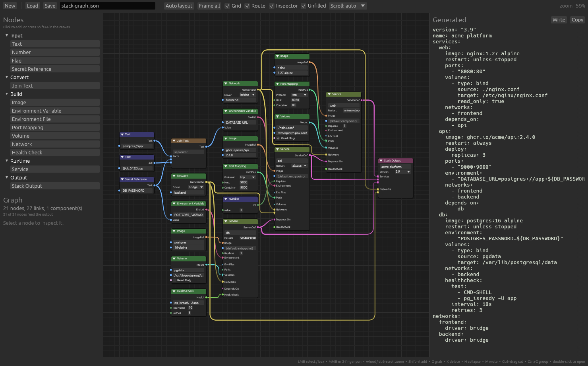Image resolution: width=588 pixels, height=366 pixels.
Task: Click Text output socket of Secret Reference node
Action: (155, 185)
